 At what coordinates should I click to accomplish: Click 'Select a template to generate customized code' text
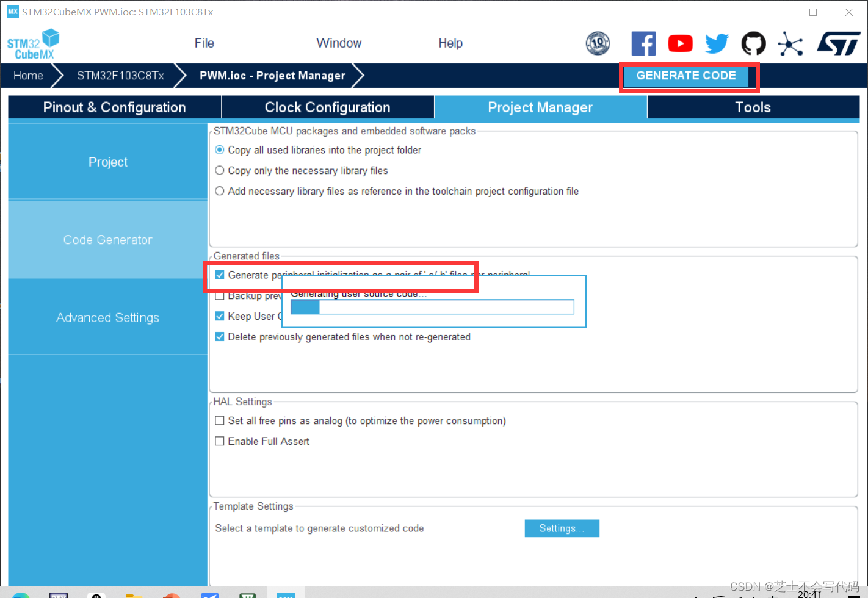click(x=319, y=528)
